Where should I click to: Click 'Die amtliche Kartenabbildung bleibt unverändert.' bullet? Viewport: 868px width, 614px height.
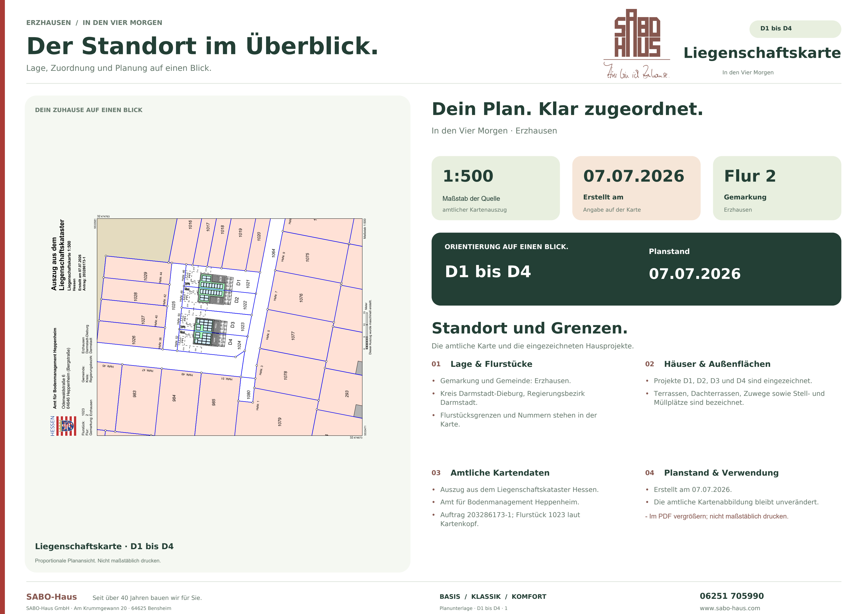coord(736,502)
